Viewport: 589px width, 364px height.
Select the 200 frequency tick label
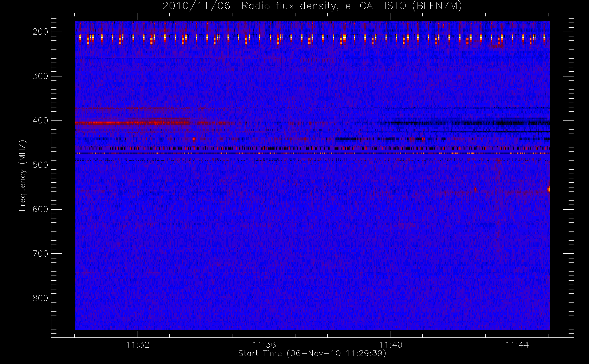coord(40,32)
